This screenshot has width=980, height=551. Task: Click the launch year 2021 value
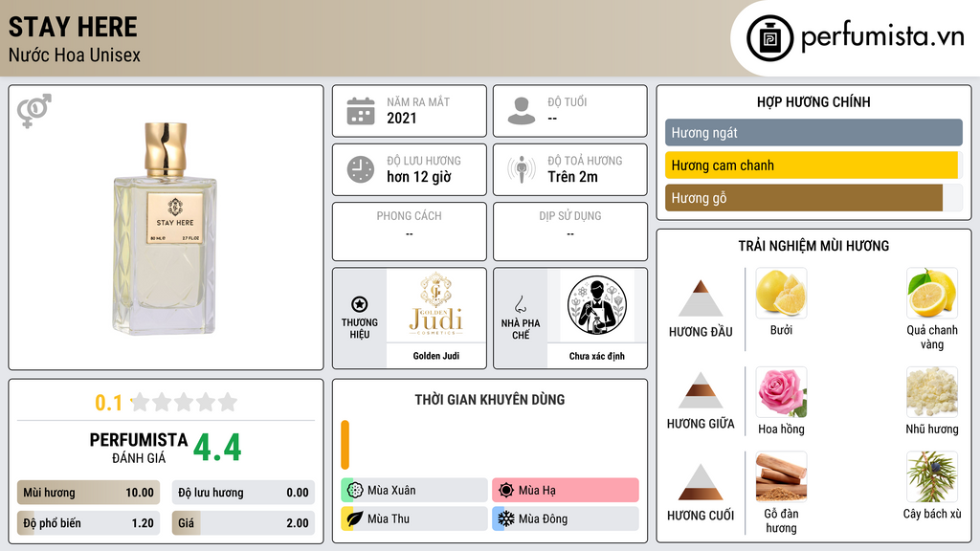[x=401, y=118]
